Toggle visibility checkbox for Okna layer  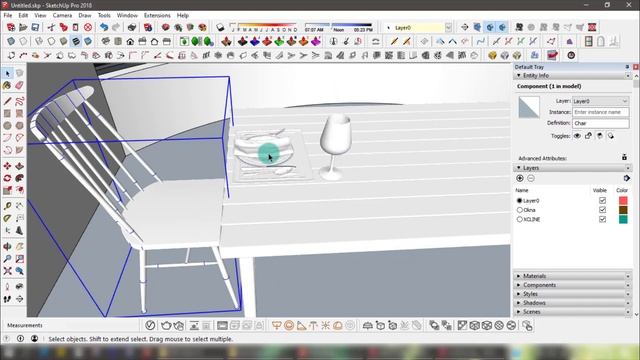(602, 210)
